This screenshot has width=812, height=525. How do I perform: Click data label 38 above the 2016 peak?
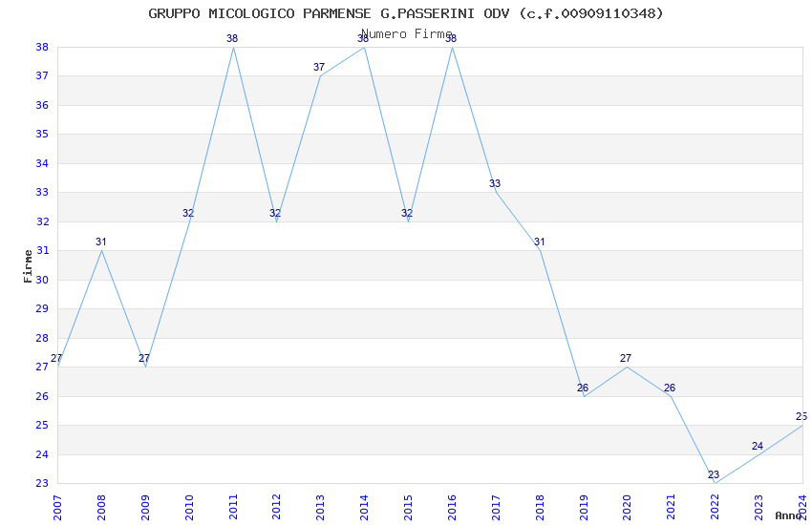451,38
